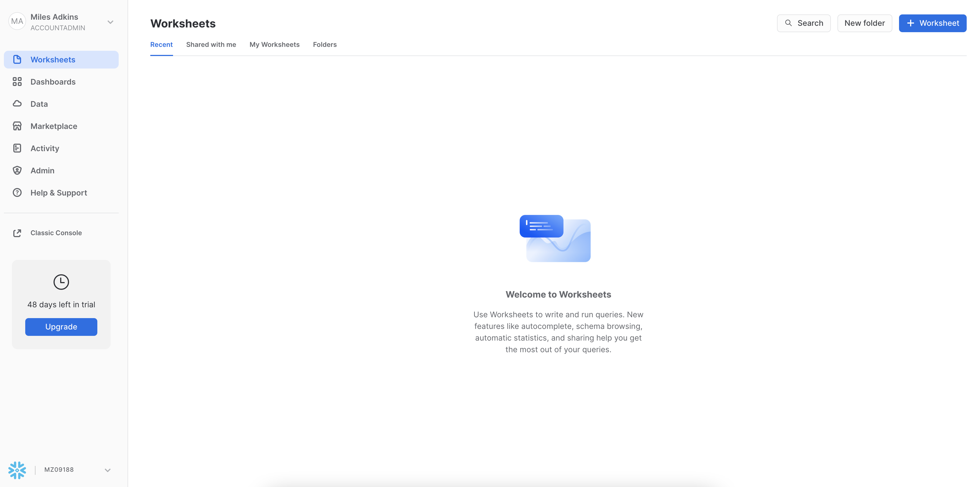Click the Welcome to Worksheets illustration
The height and width of the screenshot is (487, 980).
coord(555,239)
